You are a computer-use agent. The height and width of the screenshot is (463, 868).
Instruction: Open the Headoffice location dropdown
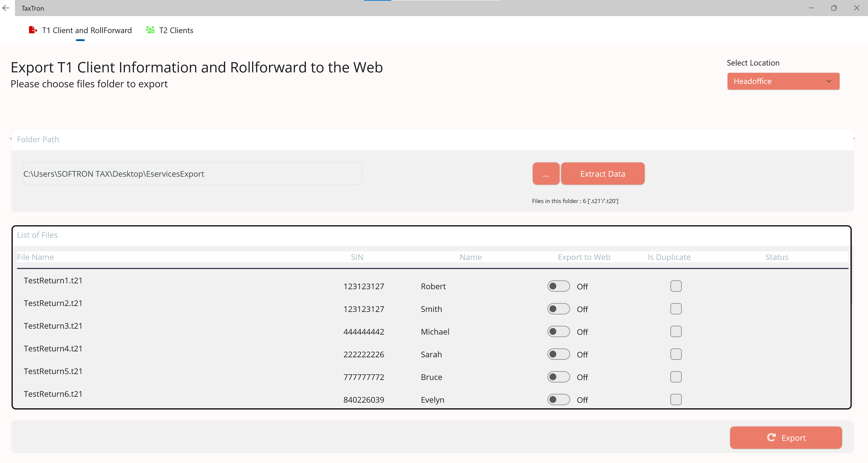[x=783, y=81]
